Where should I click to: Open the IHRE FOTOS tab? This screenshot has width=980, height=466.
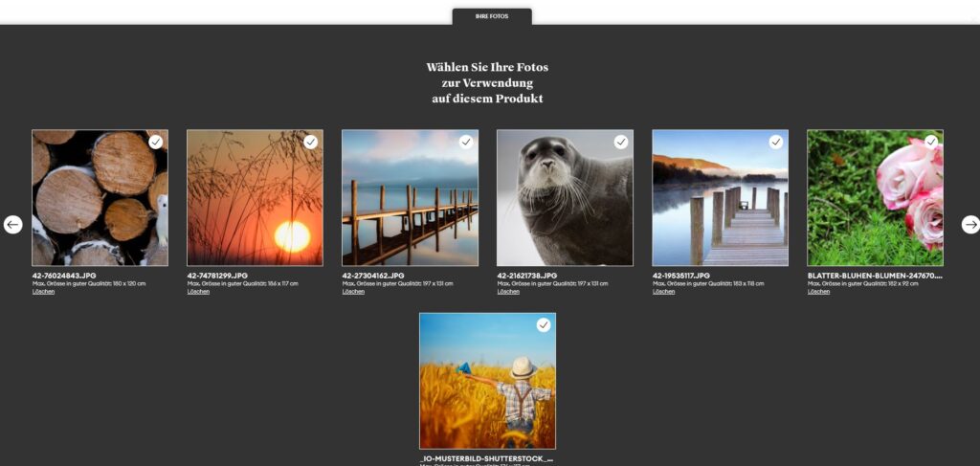(492, 16)
